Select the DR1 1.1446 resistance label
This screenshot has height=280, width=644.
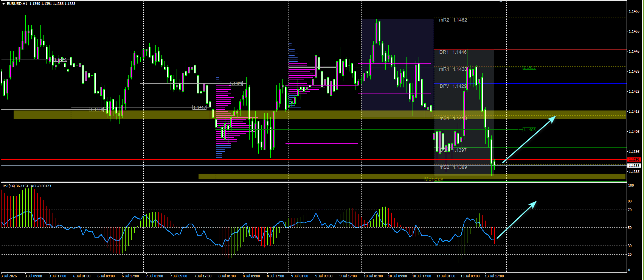pyautogui.click(x=453, y=52)
